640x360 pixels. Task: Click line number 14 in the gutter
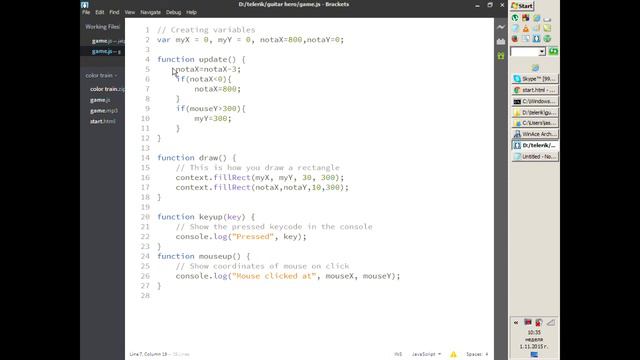(145, 158)
